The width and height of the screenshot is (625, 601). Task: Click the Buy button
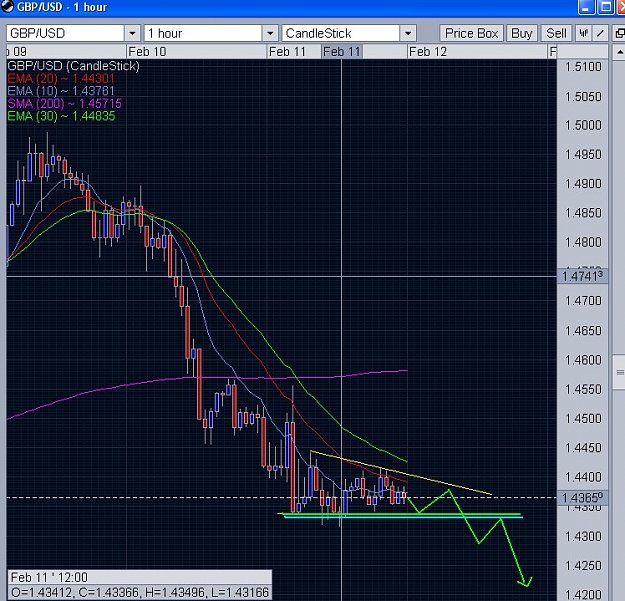pyautogui.click(x=521, y=33)
